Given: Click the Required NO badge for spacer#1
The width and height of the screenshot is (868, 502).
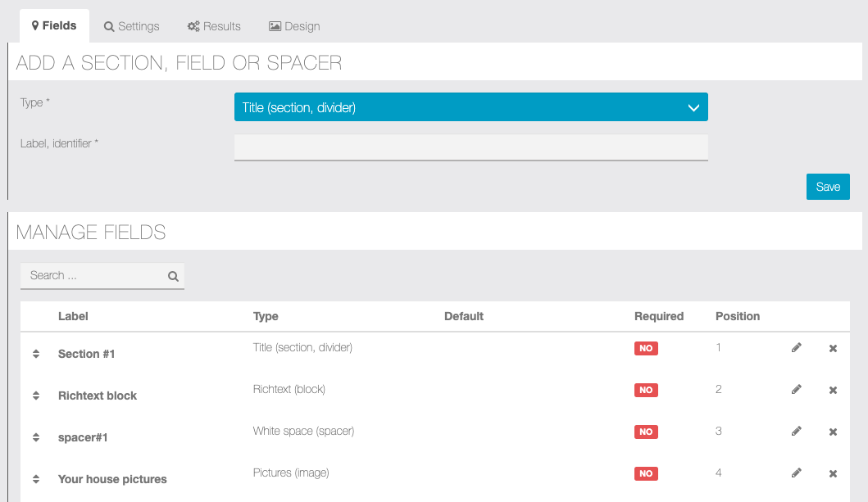Looking at the screenshot, I should point(646,432).
